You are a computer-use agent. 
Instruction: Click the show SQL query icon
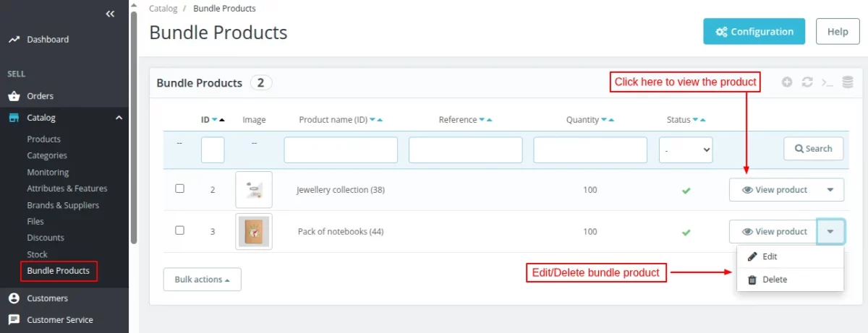(x=827, y=82)
